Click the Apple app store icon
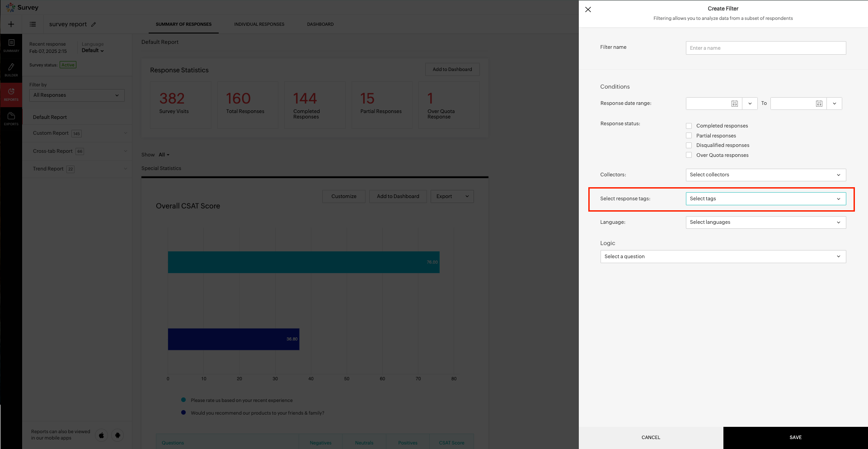The width and height of the screenshot is (868, 449). coord(102,435)
